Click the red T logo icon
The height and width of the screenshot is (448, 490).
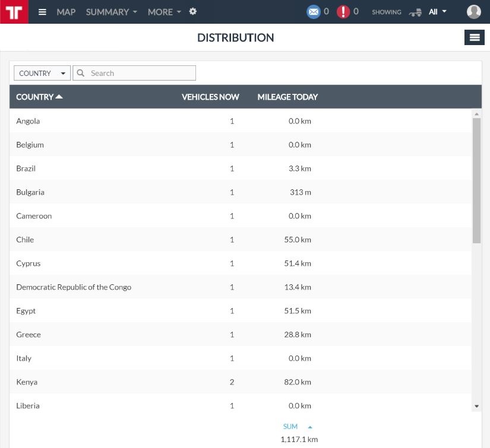(x=14, y=12)
